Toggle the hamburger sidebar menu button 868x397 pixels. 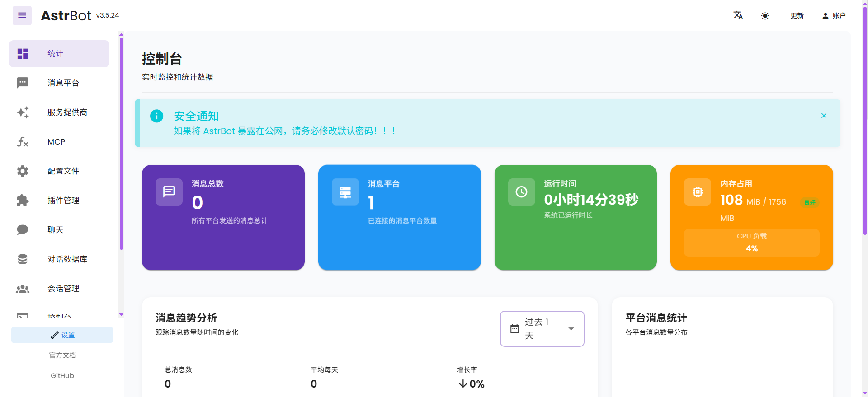point(22,15)
